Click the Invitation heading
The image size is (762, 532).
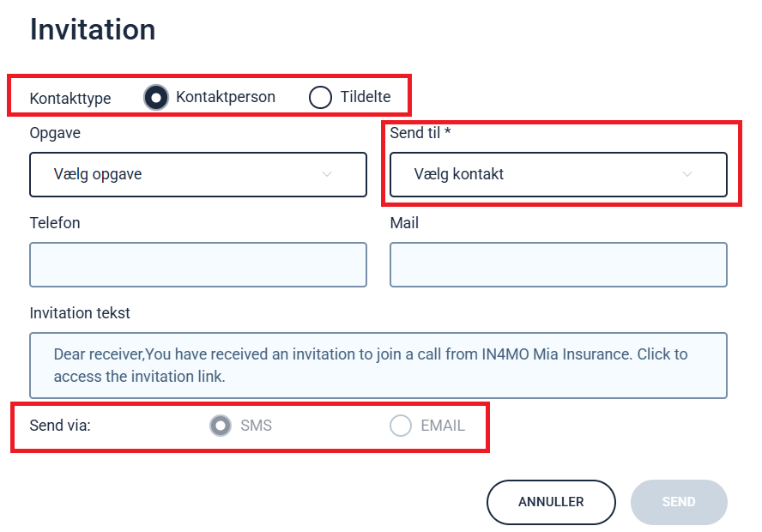pyautogui.click(x=93, y=30)
